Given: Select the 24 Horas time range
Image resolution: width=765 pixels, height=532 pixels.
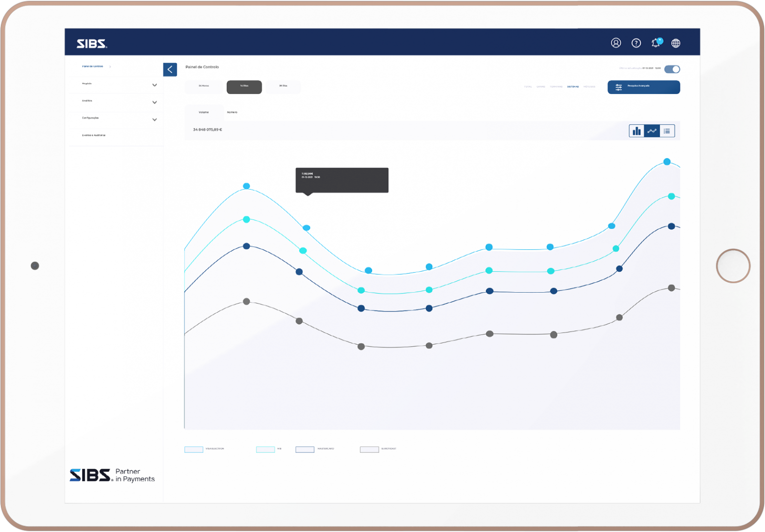Looking at the screenshot, I should [x=204, y=87].
